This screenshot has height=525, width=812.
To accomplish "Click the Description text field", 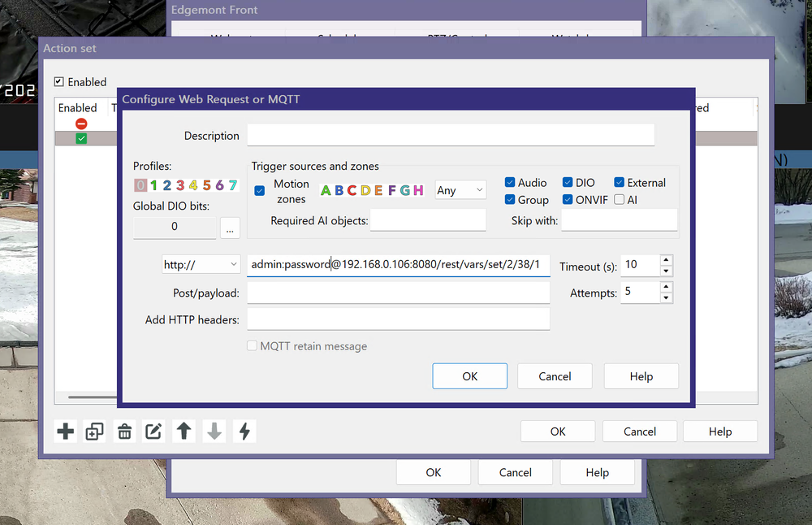I will click(x=451, y=135).
